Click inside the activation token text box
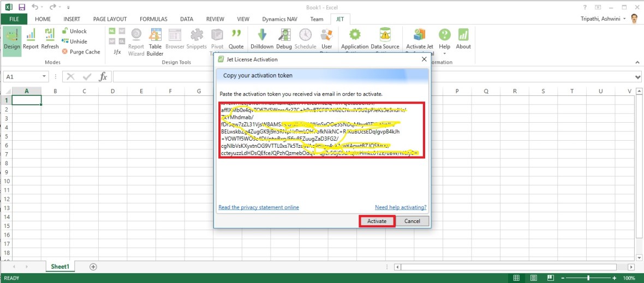 (x=321, y=180)
